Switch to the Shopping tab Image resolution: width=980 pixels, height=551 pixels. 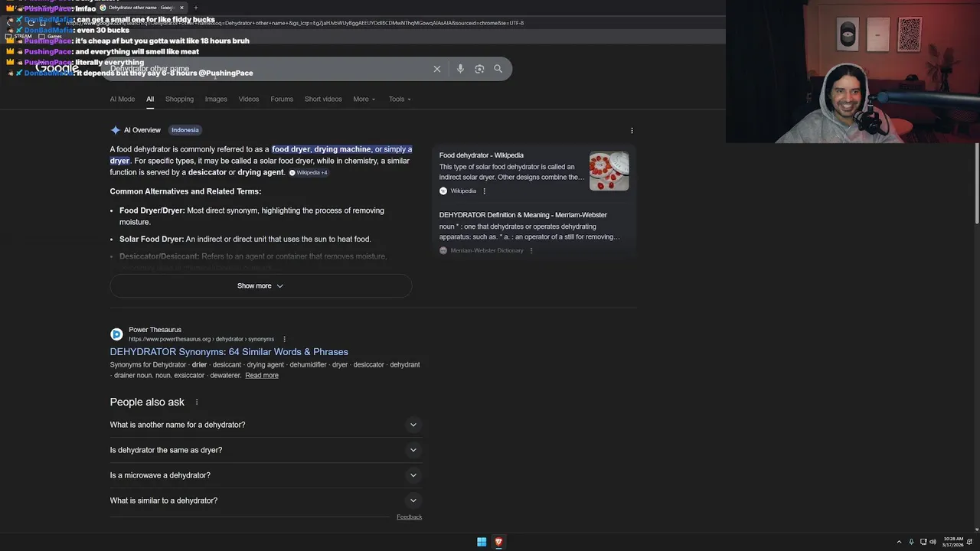(179, 99)
